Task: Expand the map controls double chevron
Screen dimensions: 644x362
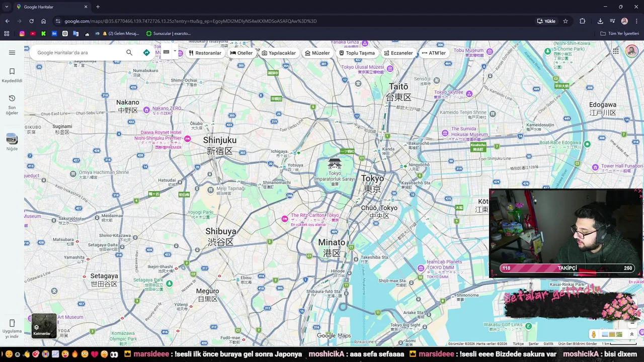Action: [x=632, y=334]
